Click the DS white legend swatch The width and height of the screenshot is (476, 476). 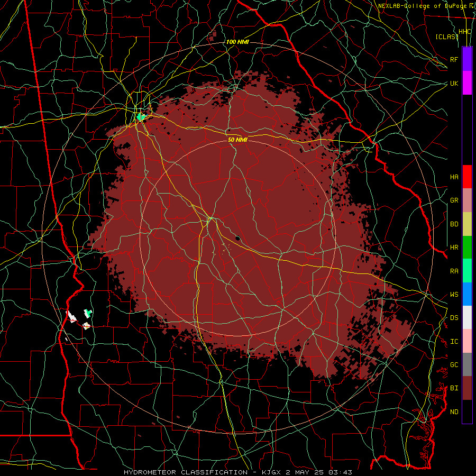point(467,317)
